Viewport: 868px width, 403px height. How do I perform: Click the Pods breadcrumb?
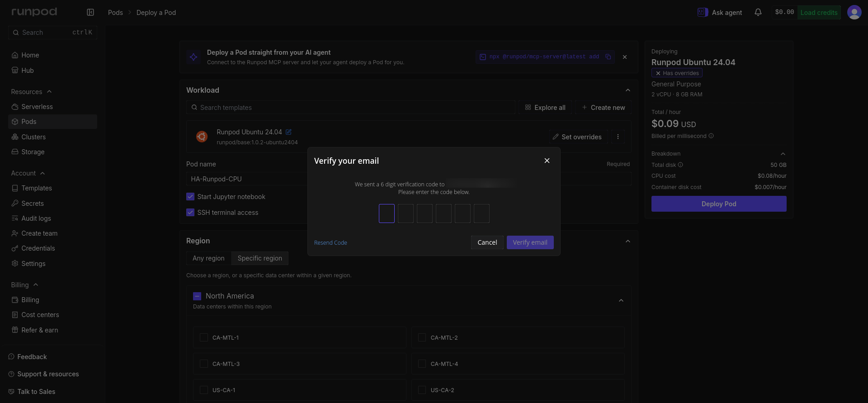115,13
